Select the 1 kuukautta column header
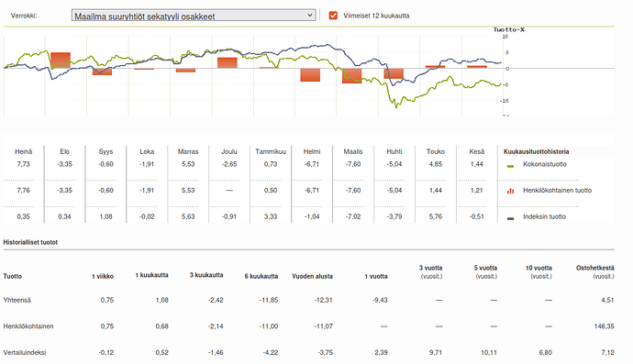 151,275
